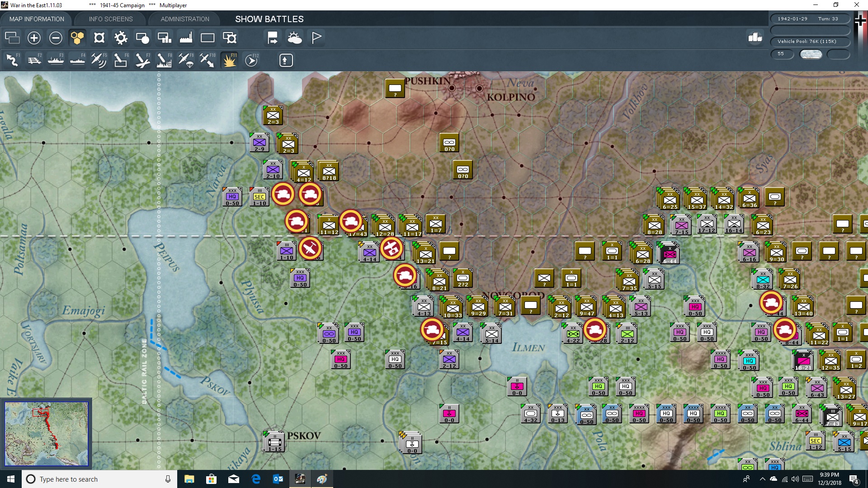
Task: Select F8 bomb city mode
Action: coord(164,60)
